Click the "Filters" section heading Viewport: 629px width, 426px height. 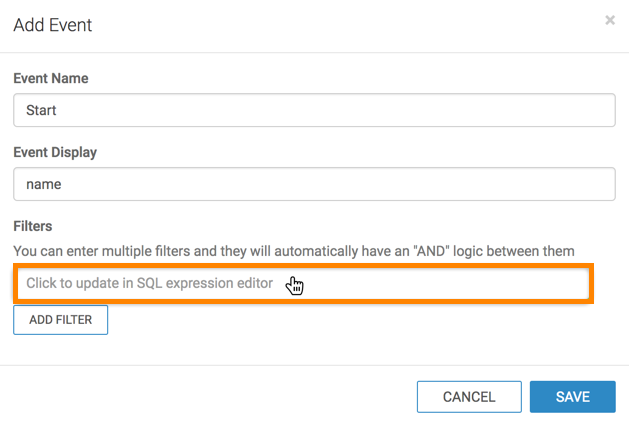pos(33,227)
